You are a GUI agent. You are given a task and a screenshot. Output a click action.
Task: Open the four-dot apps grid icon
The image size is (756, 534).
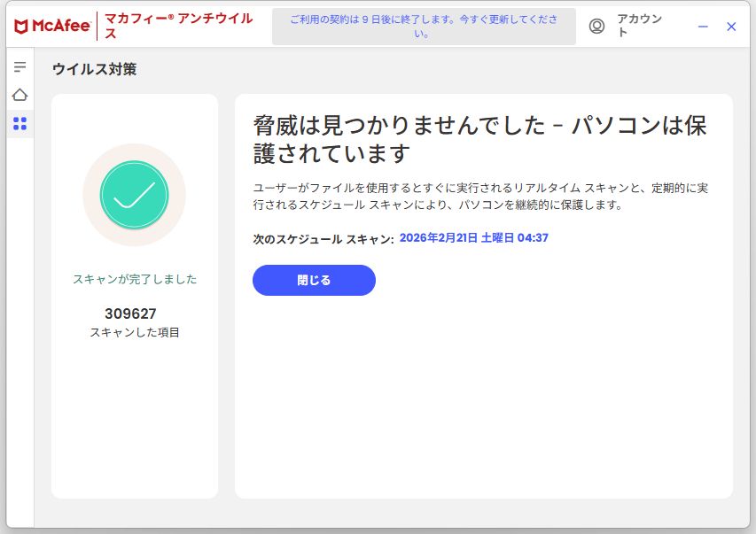click(19, 124)
